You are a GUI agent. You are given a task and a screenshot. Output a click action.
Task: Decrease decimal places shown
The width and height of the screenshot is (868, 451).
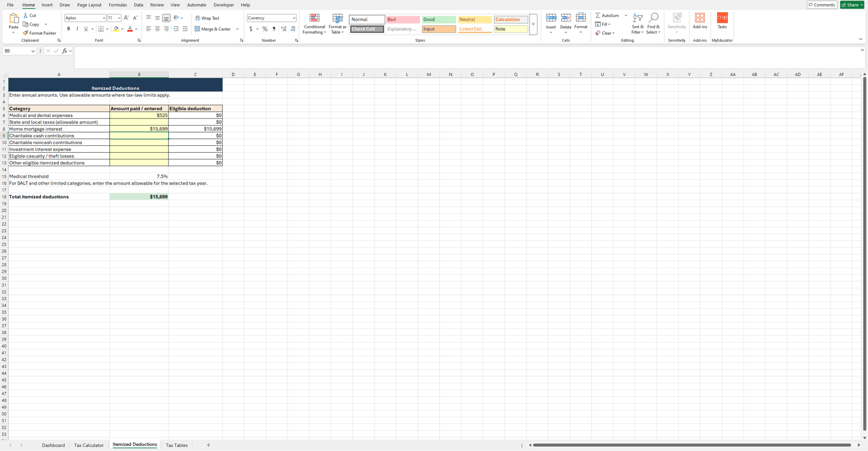pos(293,29)
